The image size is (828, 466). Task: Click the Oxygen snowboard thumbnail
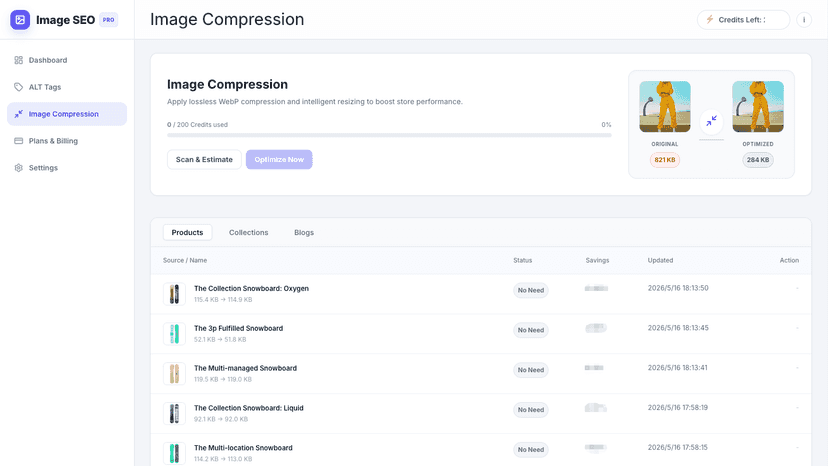174,294
